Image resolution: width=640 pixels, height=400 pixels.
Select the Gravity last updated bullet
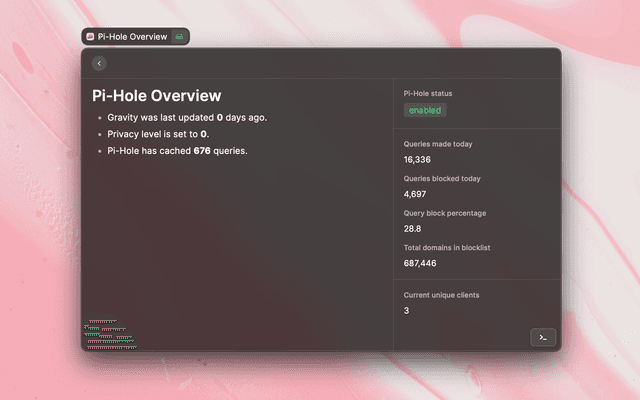pyautogui.click(x=187, y=117)
